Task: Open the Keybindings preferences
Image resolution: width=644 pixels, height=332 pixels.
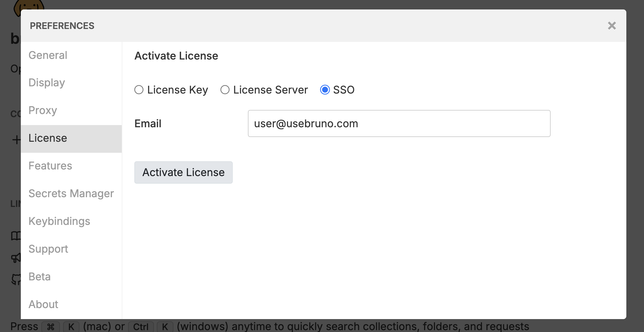Action: pyautogui.click(x=59, y=221)
